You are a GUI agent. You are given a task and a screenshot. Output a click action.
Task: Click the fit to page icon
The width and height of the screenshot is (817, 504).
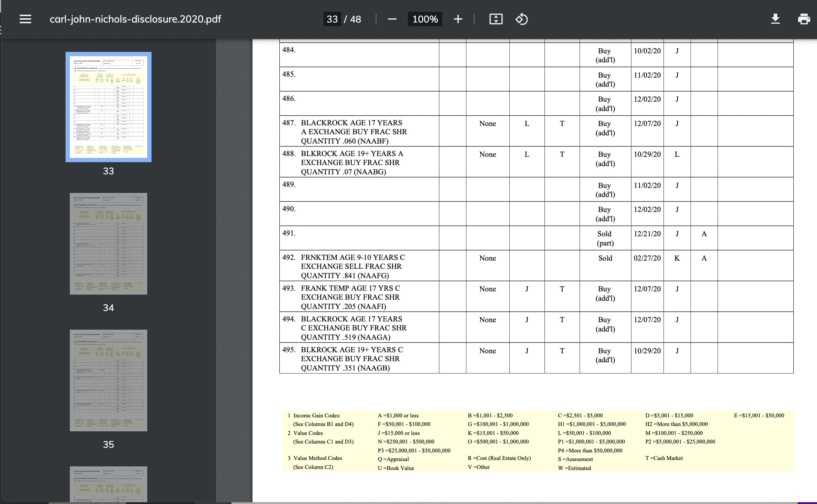click(496, 19)
